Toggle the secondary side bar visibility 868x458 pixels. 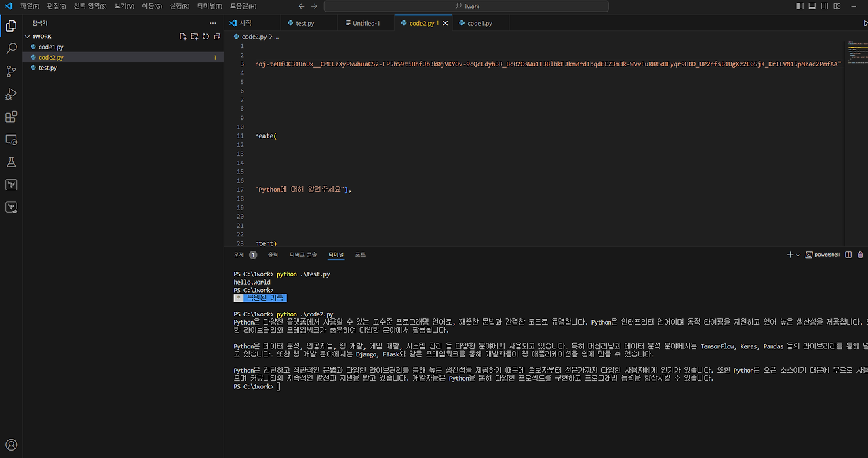(x=825, y=6)
